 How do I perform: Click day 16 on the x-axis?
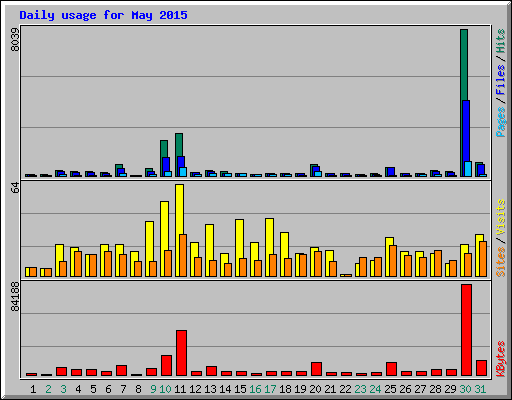pos(255,389)
